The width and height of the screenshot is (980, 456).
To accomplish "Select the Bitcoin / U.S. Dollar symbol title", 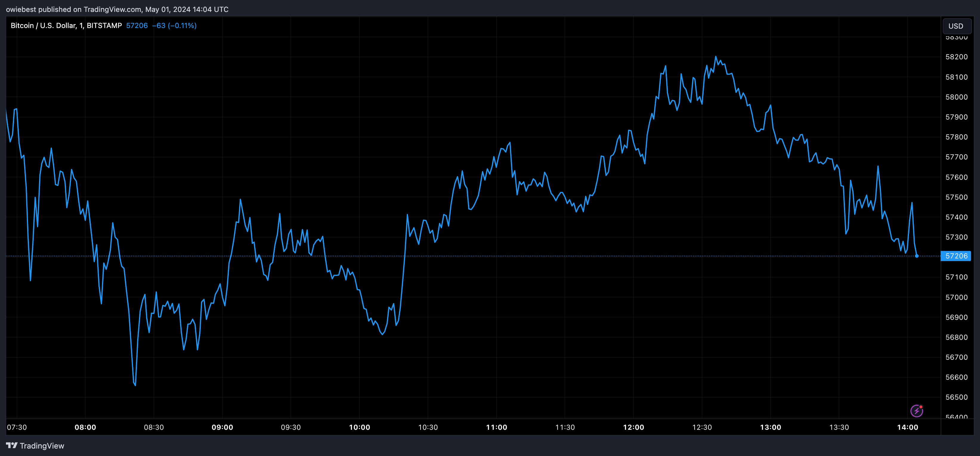I will [x=66, y=25].
